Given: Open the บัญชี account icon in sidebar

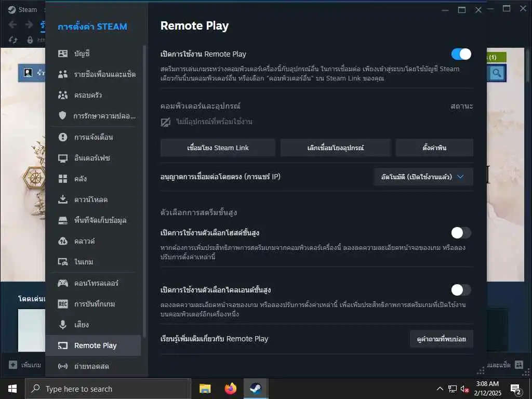Looking at the screenshot, I should click(x=63, y=54).
